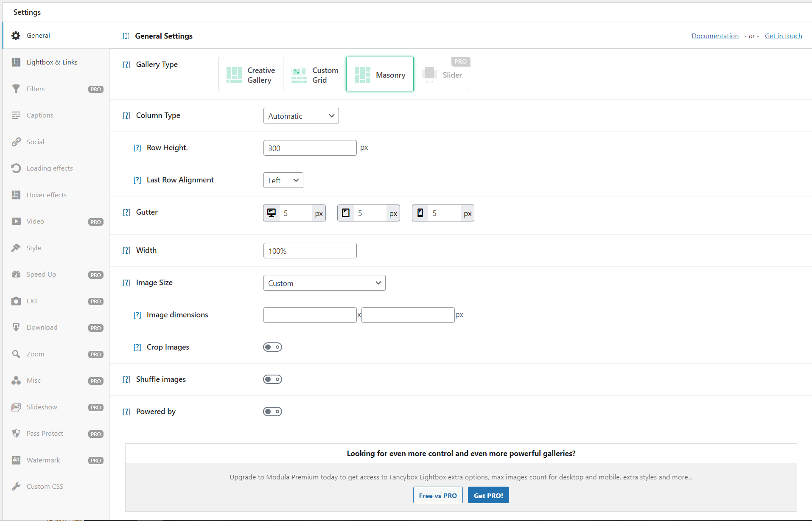Click the General gear icon

pyautogui.click(x=16, y=36)
